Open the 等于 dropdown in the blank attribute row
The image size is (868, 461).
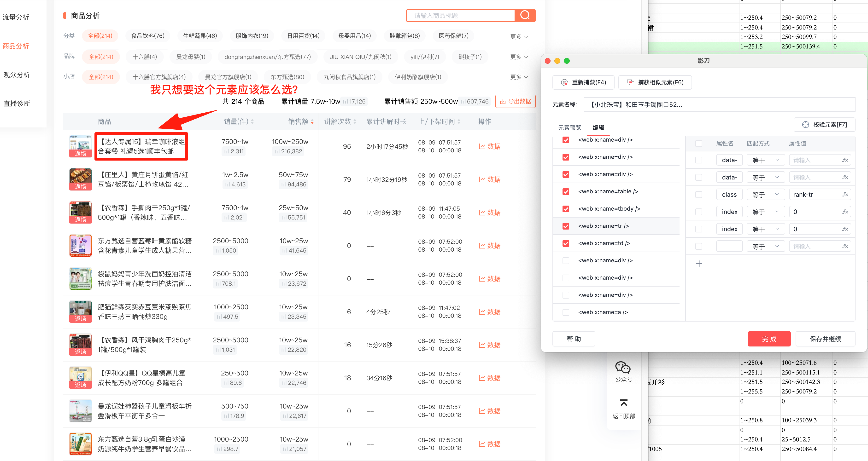766,246
